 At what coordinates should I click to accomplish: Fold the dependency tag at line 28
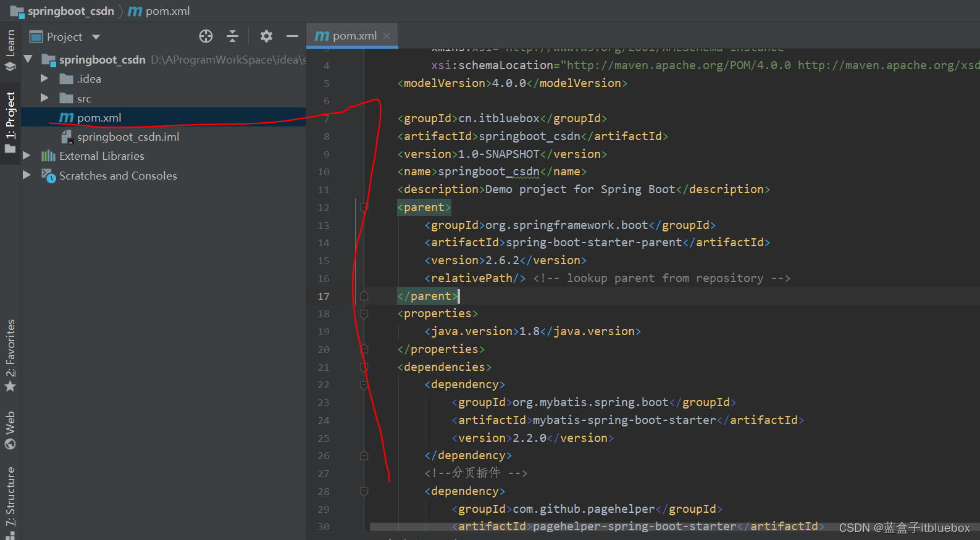[364, 492]
